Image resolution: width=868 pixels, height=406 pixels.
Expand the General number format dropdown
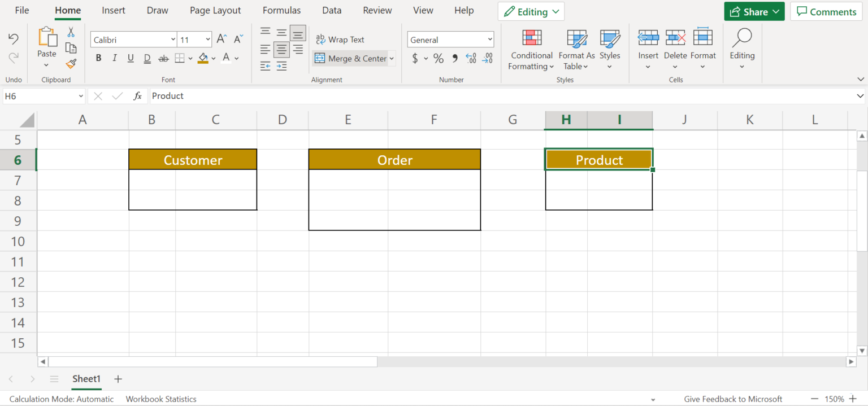click(489, 40)
